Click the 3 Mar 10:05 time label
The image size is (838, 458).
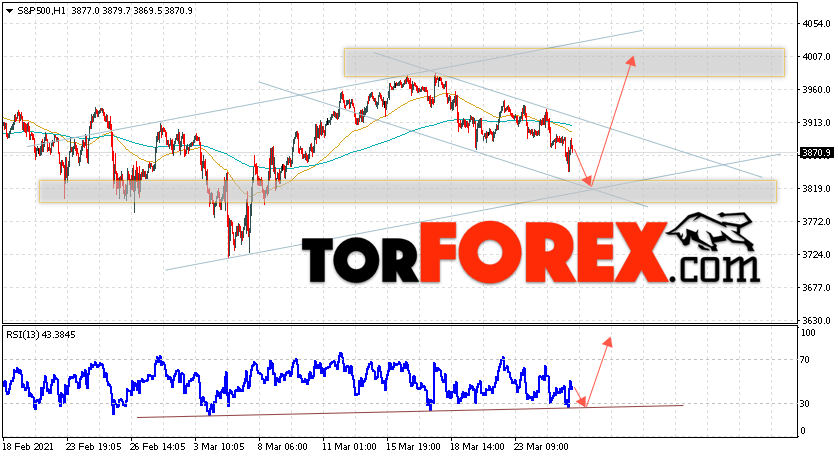(219, 446)
